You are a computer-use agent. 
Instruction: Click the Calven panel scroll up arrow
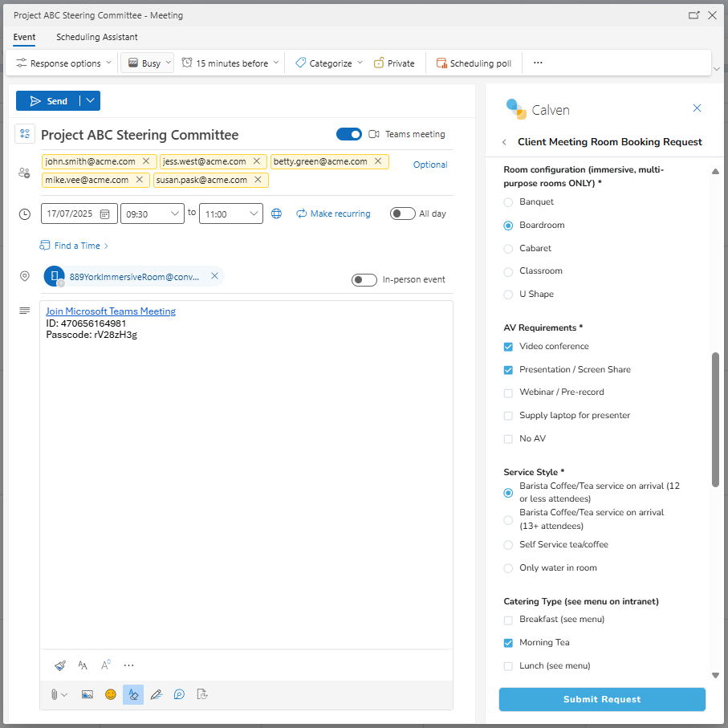coord(715,171)
